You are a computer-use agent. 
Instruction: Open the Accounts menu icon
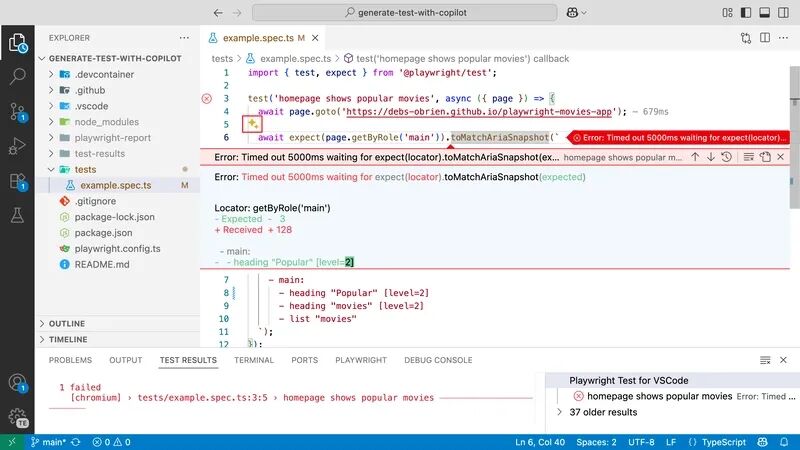click(17, 383)
